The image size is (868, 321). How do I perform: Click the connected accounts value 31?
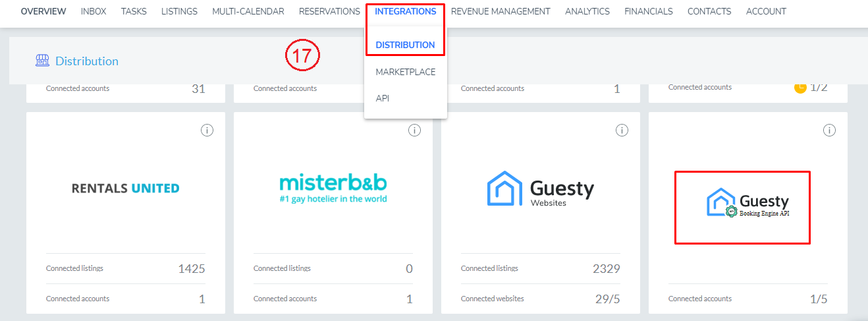pyautogui.click(x=198, y=88)
